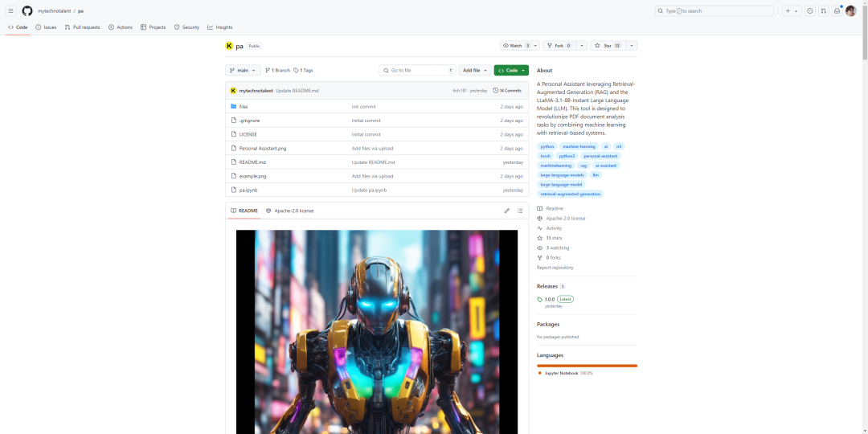The width and height of the screenshot is (868, 434).
Task: Switch to the Actions tab
Action: click(x=121, y=27)
